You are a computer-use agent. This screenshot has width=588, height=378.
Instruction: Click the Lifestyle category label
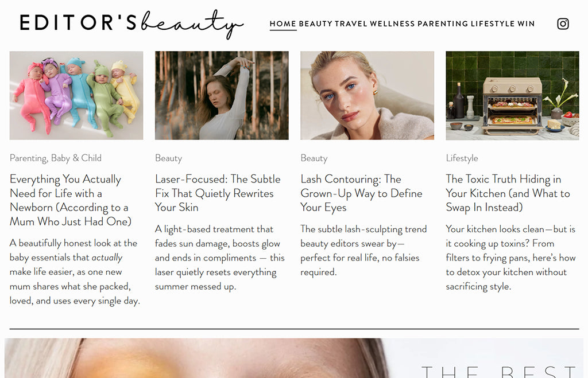click(x=462, y=158)
